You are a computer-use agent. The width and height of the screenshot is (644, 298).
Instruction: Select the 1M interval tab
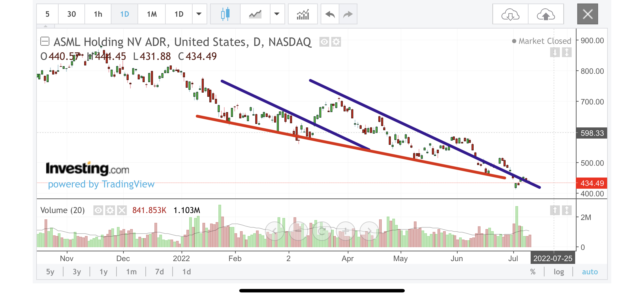[152, 14]
